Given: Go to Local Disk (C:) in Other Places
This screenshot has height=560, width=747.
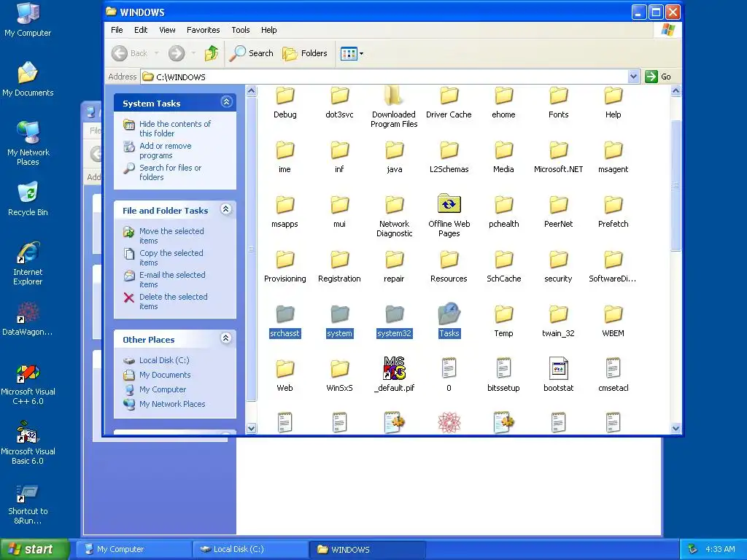Looking at the screenshot, I should point(164,360).
